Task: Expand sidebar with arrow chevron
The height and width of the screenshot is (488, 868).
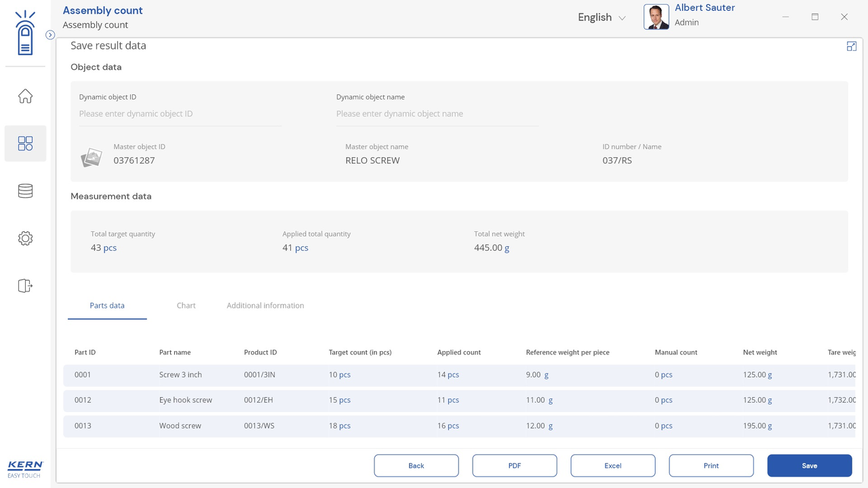Action: [x=50, y=35]
